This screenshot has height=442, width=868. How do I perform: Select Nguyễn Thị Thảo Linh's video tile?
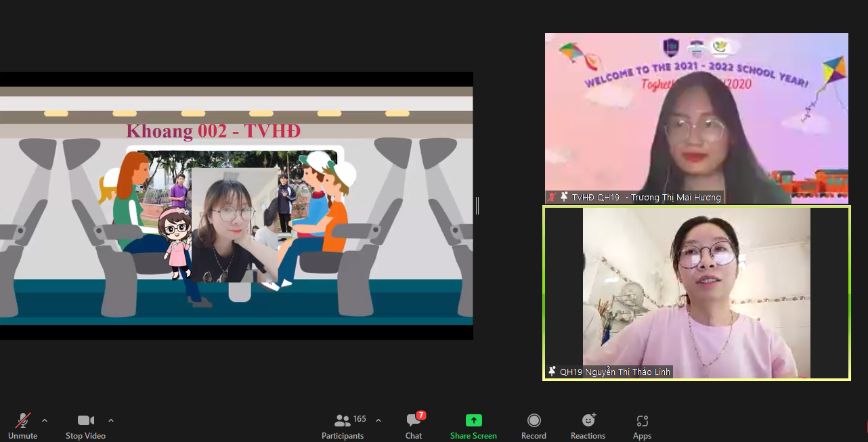(696, 291)
